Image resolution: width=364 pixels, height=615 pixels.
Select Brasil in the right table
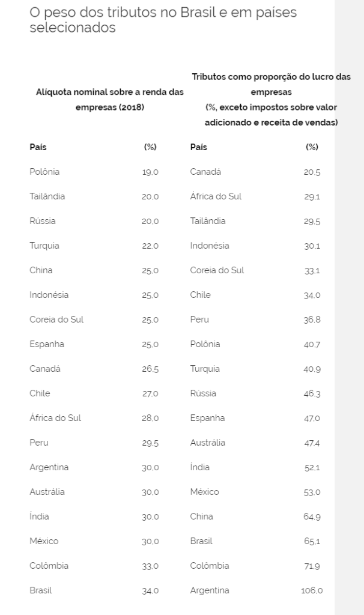(201, 541)
